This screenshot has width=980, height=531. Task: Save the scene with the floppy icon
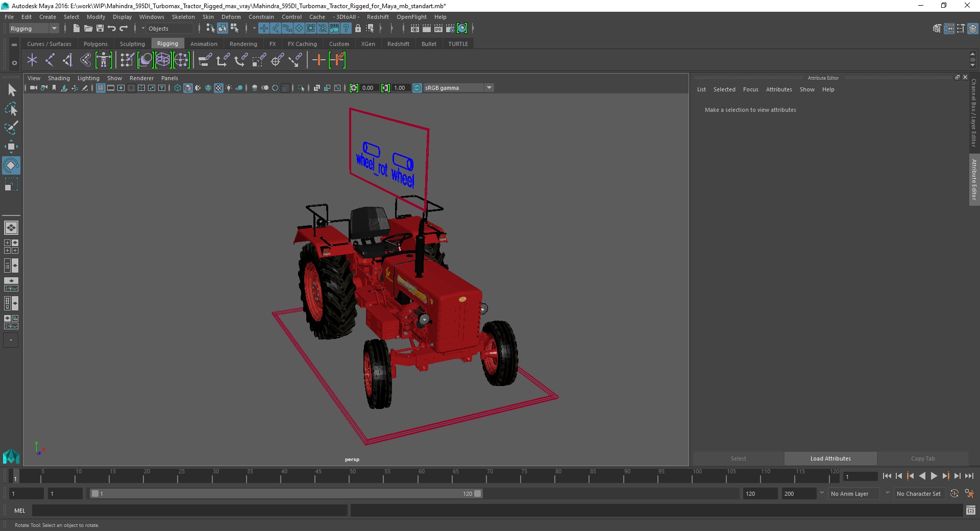click(x=100, y=29)
